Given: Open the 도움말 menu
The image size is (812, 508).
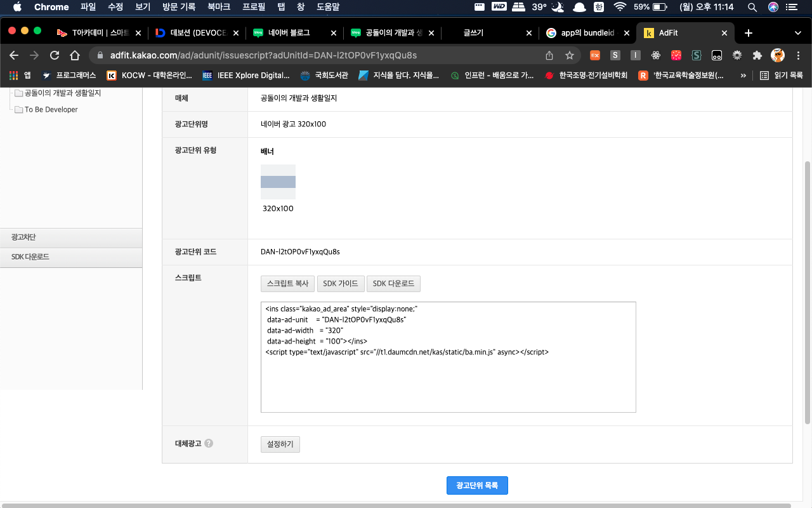Looking at the screenshot, I should point(328,7).
